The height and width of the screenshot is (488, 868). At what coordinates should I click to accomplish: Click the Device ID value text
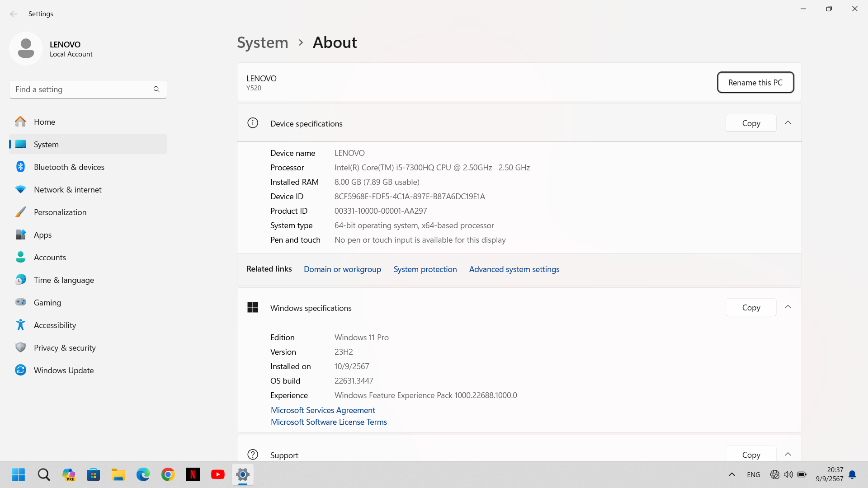410,196
